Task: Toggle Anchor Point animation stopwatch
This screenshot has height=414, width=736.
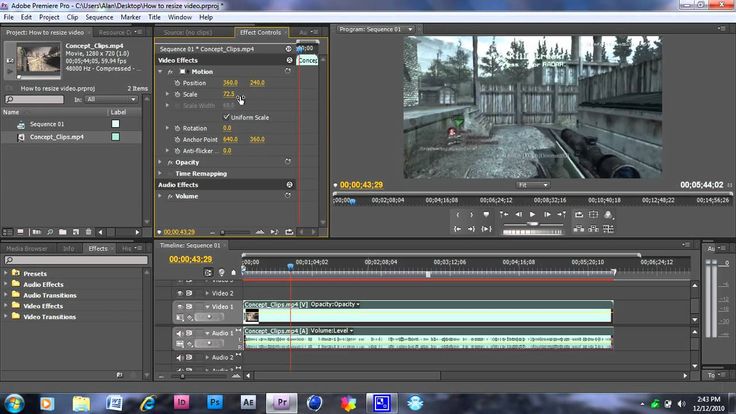Action: click(x=177, y=139)
